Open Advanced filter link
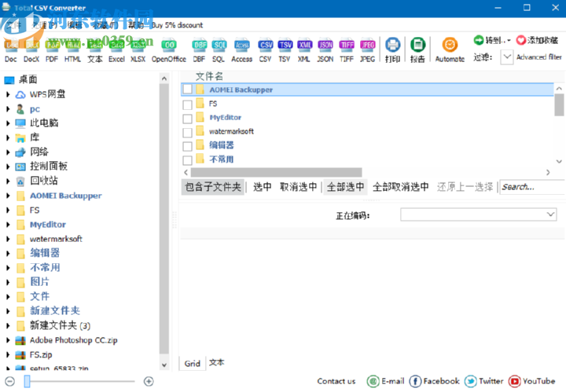The height and width of the screenshot is (392, 566). click(539, 57)
